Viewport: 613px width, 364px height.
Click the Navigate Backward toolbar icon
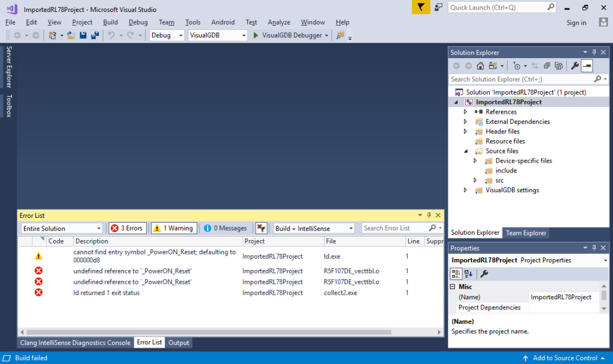coord(19,35)
